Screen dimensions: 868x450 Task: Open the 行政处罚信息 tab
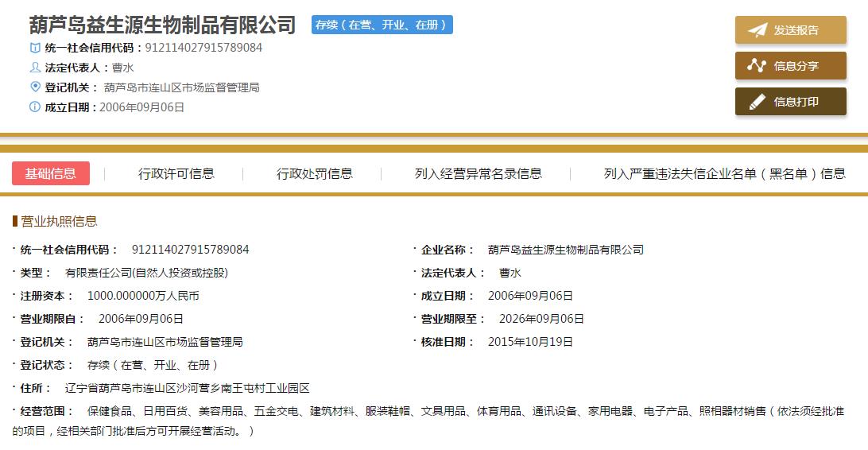coord(314,173)
